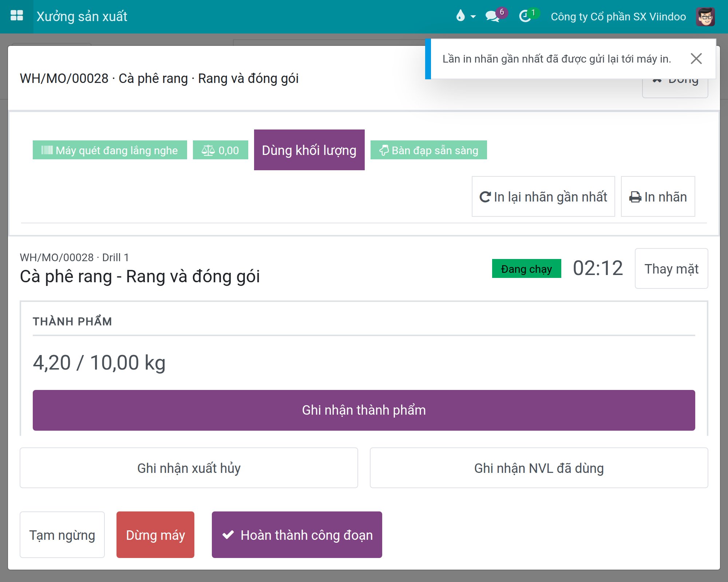Click Ghi nhận thành phẩm button
The image size is (728, 582).
tap(364, 410)
